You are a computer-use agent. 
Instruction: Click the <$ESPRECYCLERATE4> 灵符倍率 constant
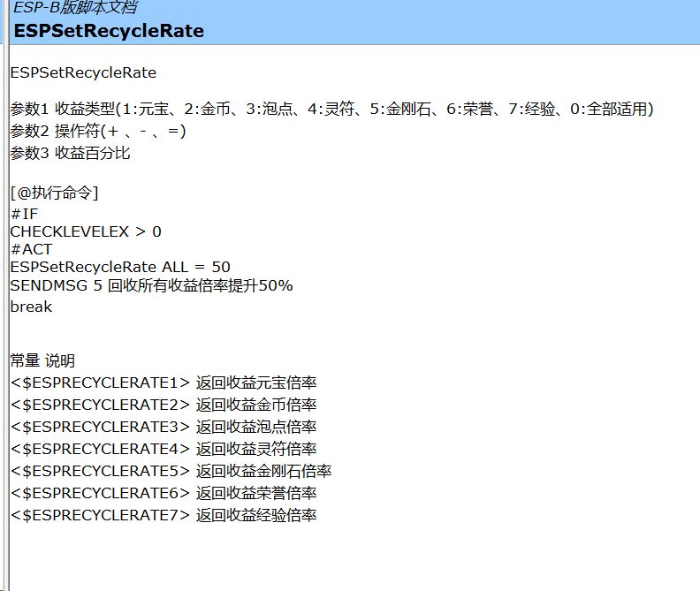point(164,449)
